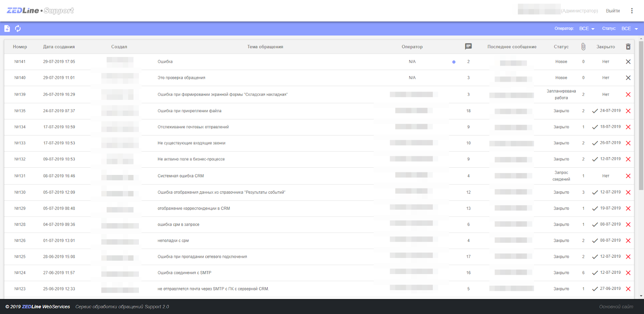Viewport: 644px width, 314px height.
Task: Open ticket 'Это проверка обращения'
Action: [182, 78]
